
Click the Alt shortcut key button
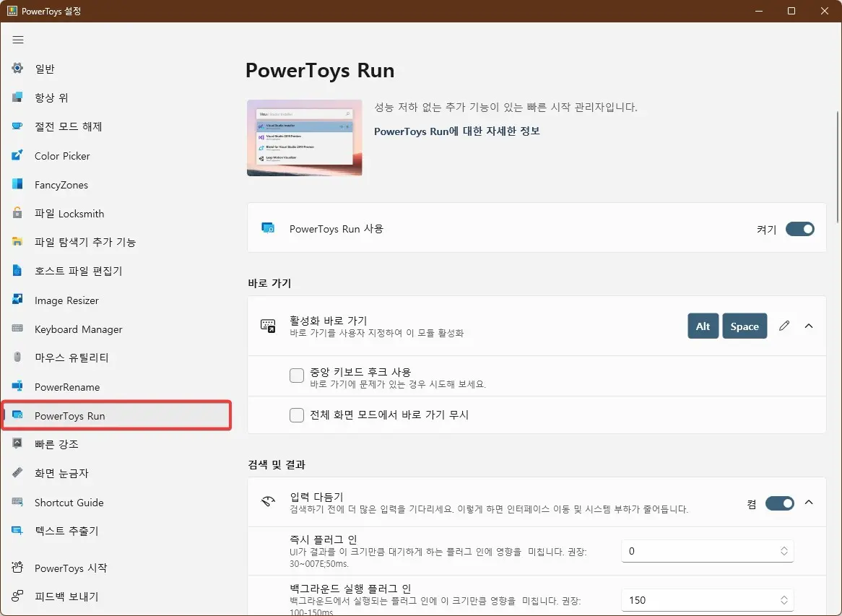coord(703,326)
